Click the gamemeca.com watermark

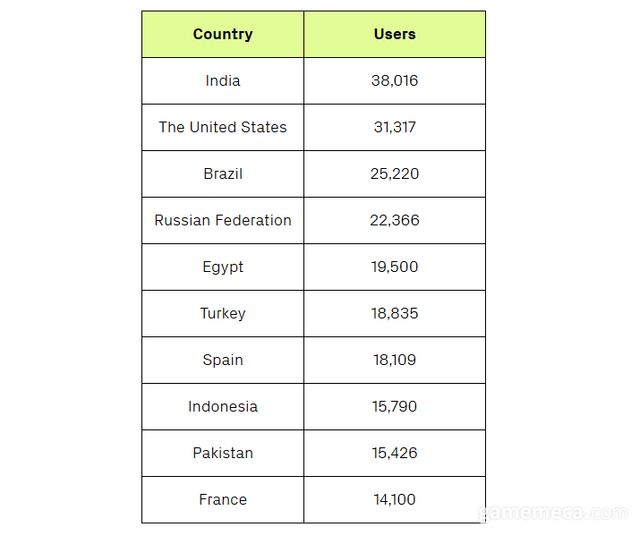tap(553, 513)
